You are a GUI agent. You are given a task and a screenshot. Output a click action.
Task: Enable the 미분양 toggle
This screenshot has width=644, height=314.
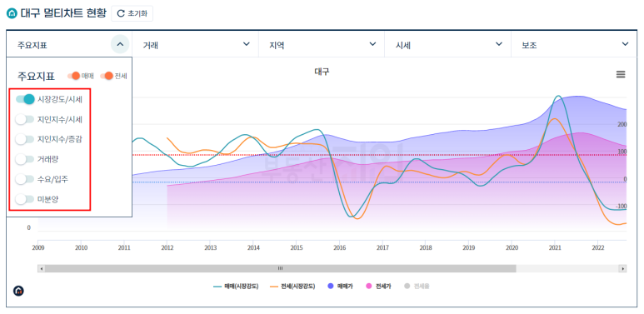25,199
